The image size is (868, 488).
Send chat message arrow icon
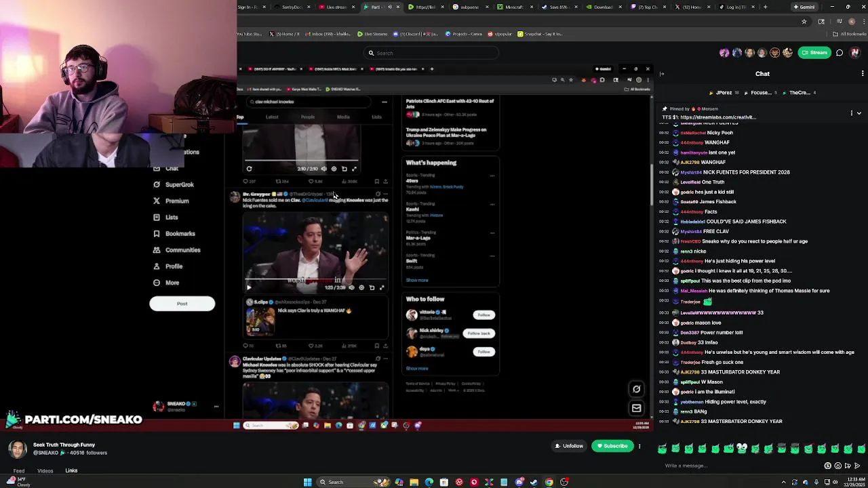click(x=858, y=466)
